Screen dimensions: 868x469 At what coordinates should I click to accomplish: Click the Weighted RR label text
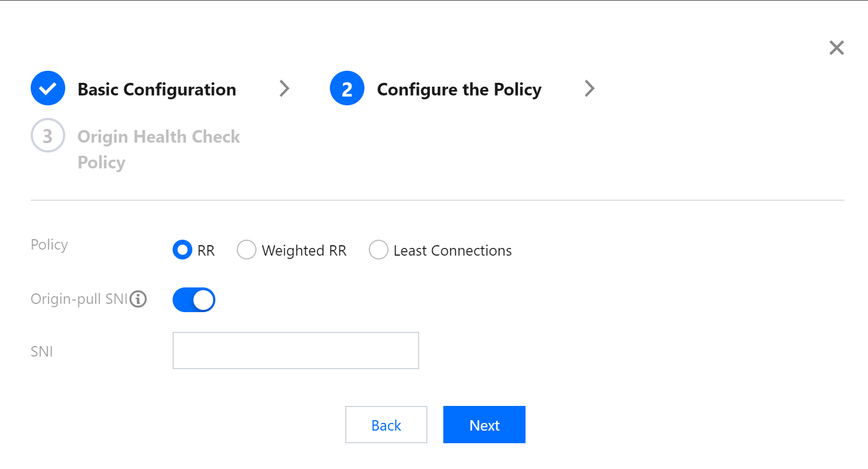click(x=304, y=251)
